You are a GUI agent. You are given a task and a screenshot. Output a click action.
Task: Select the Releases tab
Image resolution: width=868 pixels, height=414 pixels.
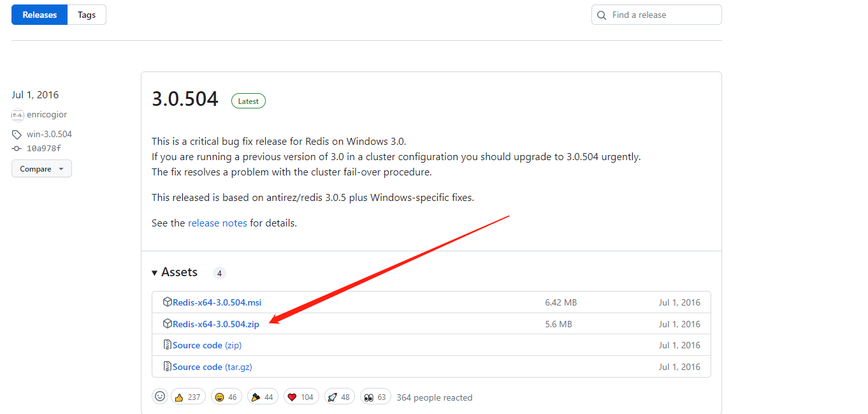pos(39,14)
